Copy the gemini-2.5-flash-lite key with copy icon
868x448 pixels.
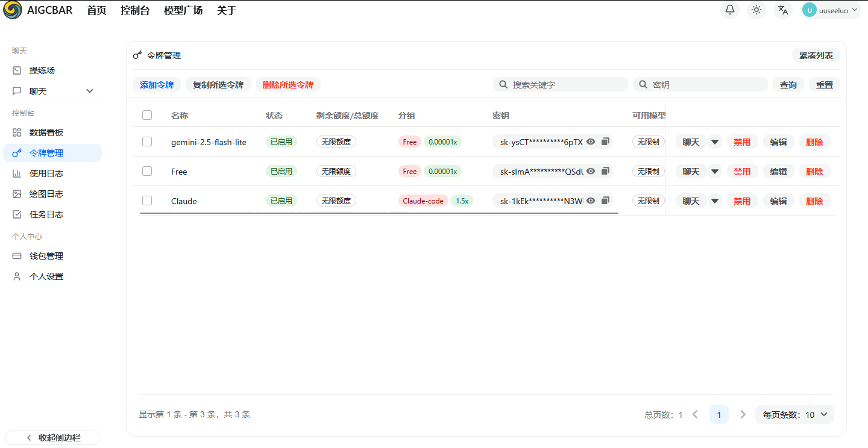pyautogui.click(x=605, y=142)
